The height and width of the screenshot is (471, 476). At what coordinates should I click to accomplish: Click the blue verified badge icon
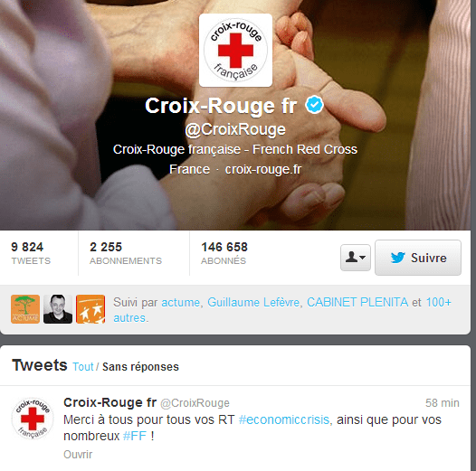click(x=314, y=105)
